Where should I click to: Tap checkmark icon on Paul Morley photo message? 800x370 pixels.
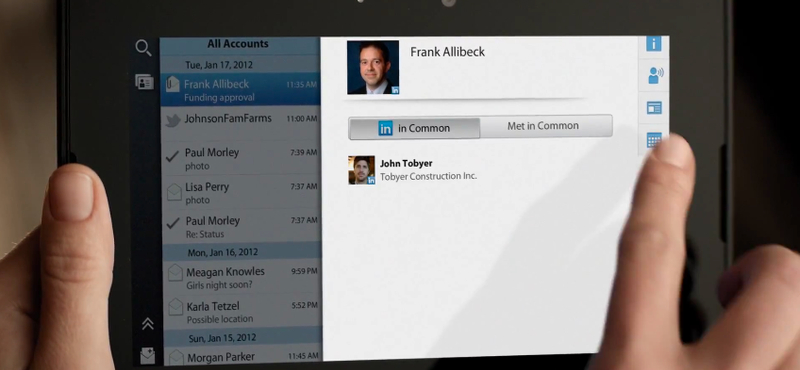172,156
